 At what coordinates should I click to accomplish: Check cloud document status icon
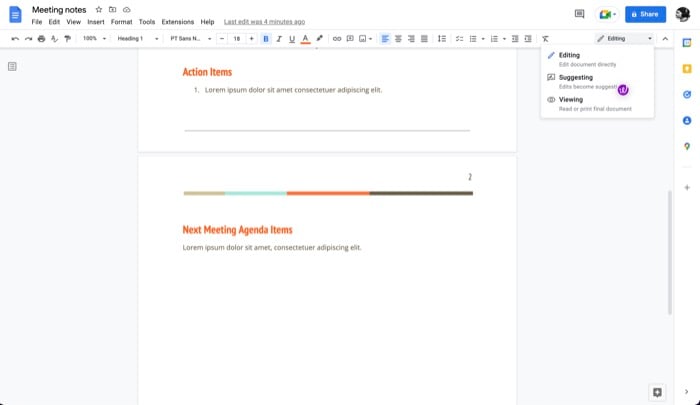pyautogui.click(x=127, y=9)
